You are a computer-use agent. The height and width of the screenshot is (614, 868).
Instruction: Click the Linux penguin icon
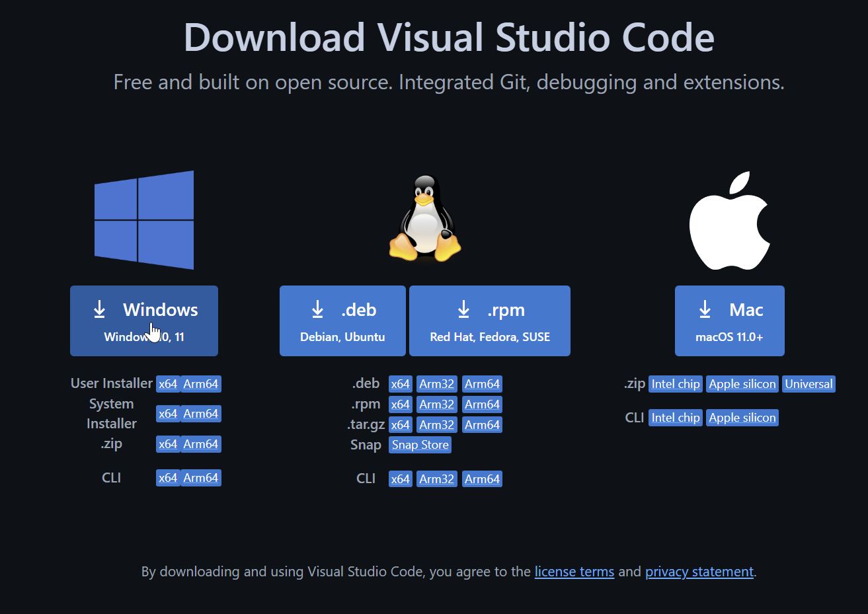pos(424,218)
